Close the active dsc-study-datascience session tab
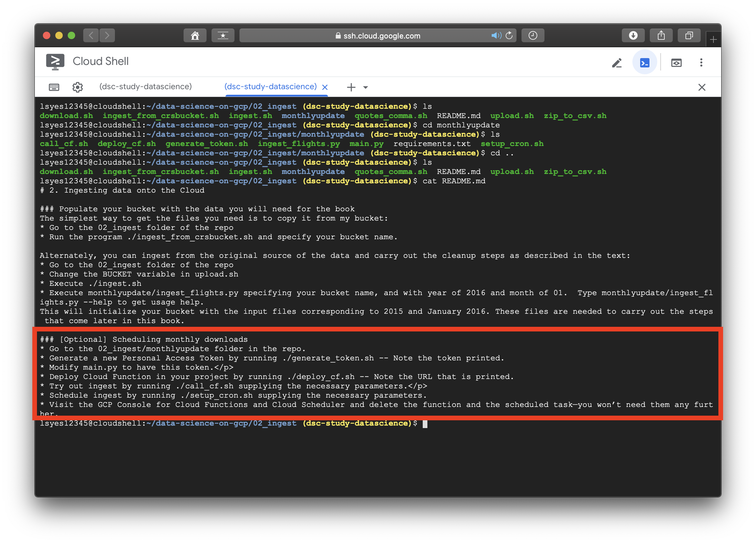Screen dimensions: 756x543 (x=325, y=87)
